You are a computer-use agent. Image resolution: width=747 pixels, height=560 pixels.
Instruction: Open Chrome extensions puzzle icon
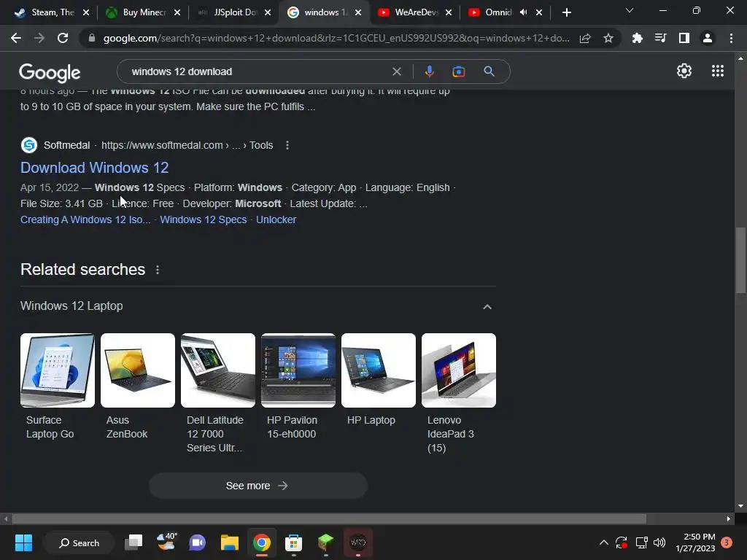pyautogui.click(x=637, y=38)
